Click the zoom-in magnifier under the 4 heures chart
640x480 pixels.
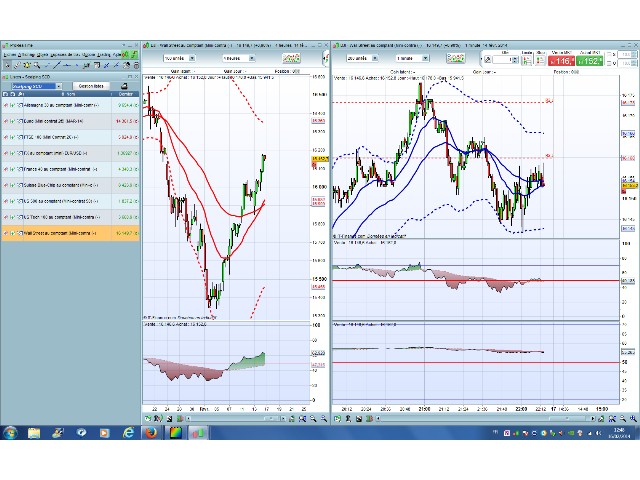pyautogui.click(x=313, y=418)
